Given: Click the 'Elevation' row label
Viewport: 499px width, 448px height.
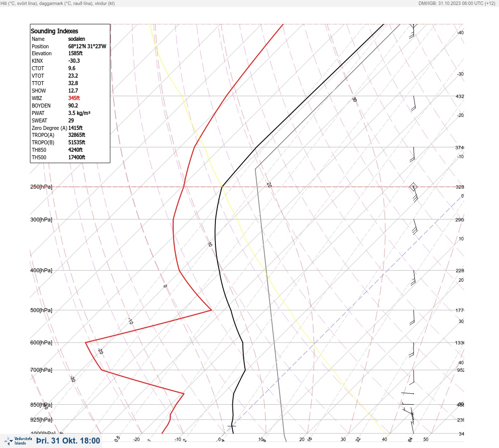Looking at the screenshot, I should pos(42,53).
